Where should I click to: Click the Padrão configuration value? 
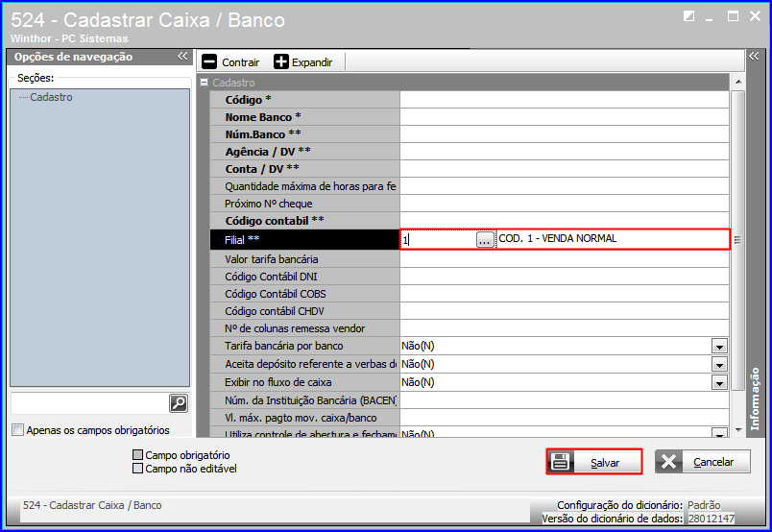704,505
